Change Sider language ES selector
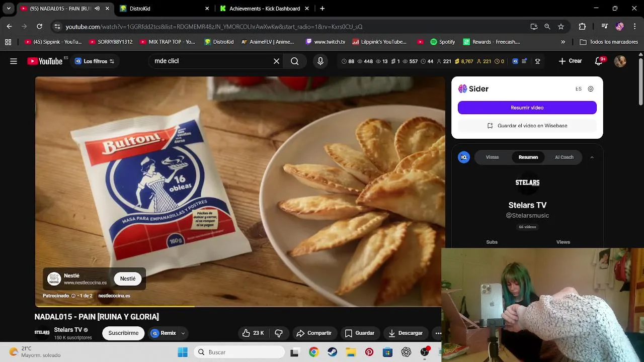The width and height of the screenshot is (644, 362). point(579,89)
